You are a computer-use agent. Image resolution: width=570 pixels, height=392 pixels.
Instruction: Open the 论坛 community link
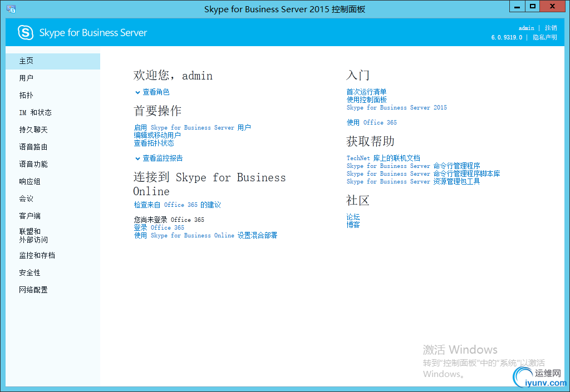tap(353, 217)
